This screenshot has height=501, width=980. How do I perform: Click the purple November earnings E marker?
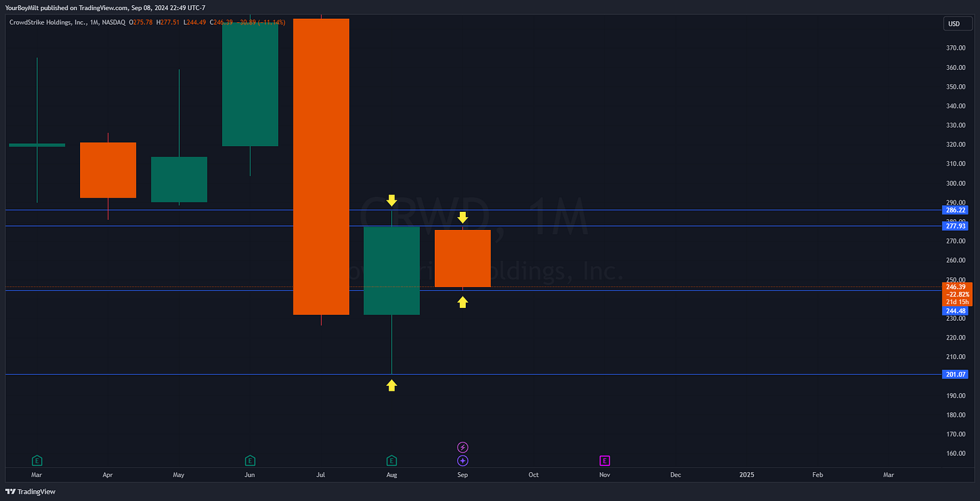(x=604, y=461)
